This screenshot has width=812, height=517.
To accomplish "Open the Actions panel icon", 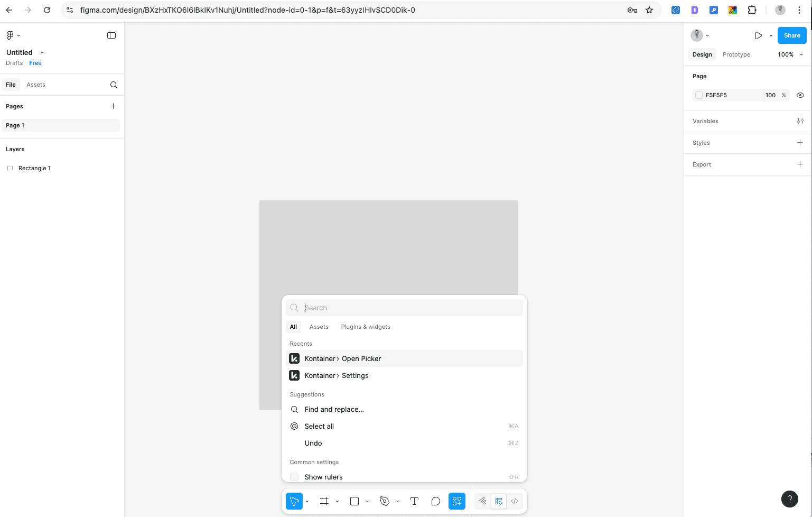I will [457, 501].
